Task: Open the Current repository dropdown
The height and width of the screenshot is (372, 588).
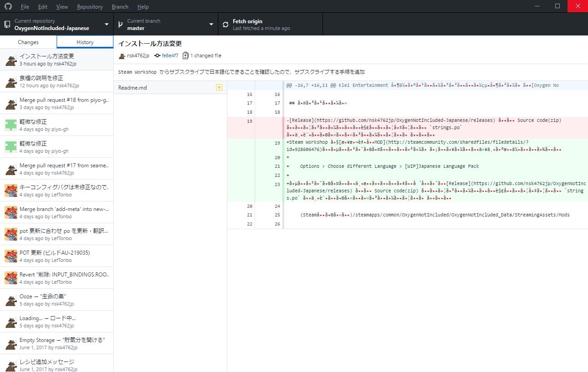Action: (57, 24)
